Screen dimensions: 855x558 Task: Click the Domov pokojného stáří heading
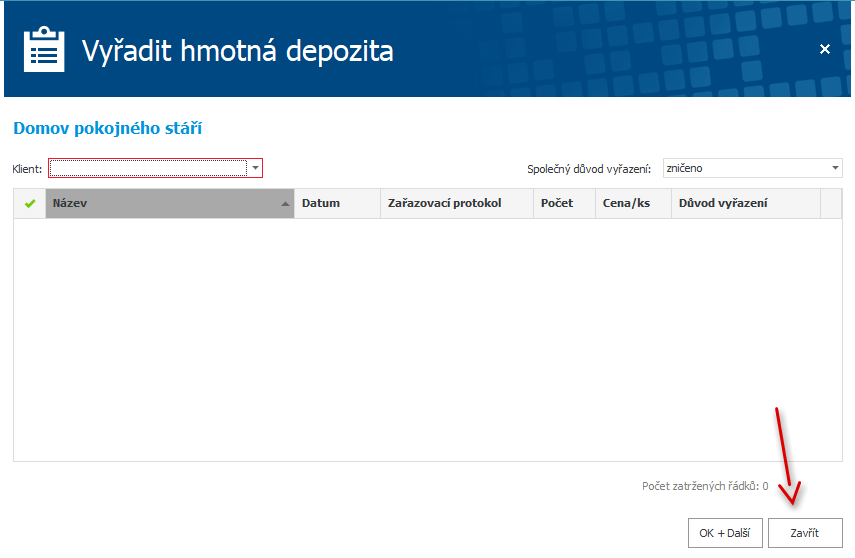[107, 128]
